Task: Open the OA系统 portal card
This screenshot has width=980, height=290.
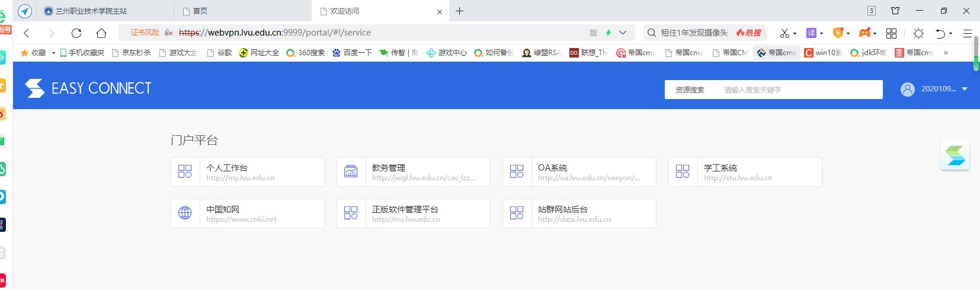Action: (579, 172)
